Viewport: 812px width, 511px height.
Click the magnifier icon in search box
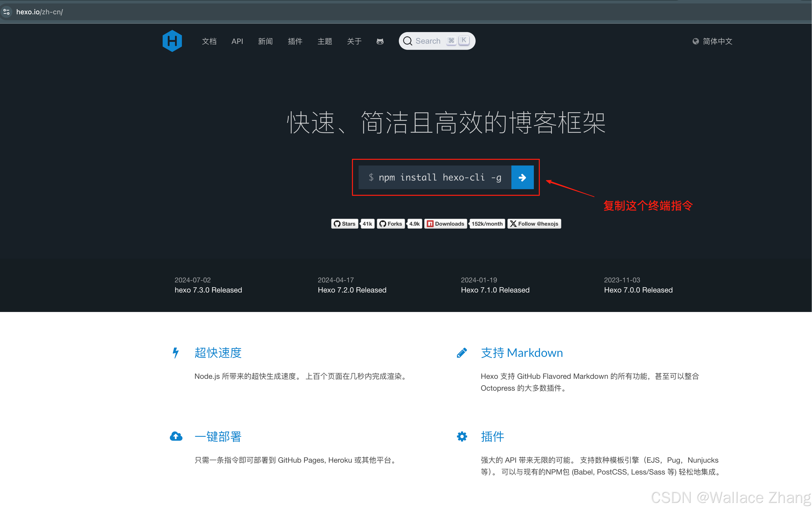408,41
